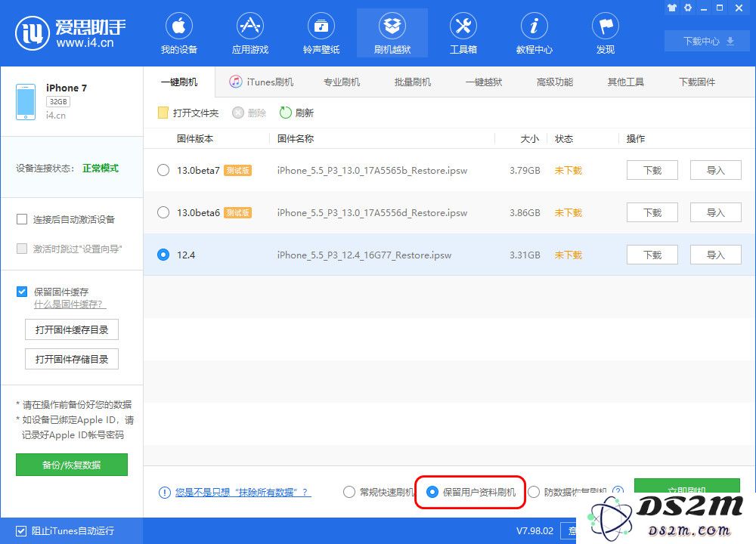Click the 测试版 badge on 13.0beta7

[x=237, y=170]
